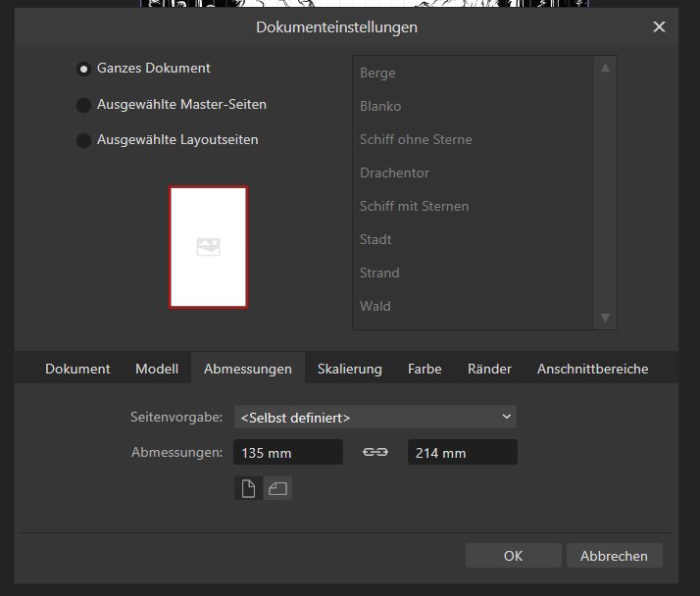The width and height of the screenshot is (700, 596).
Task: Open the Abmessungen tab
Action: tap(248, 369)
